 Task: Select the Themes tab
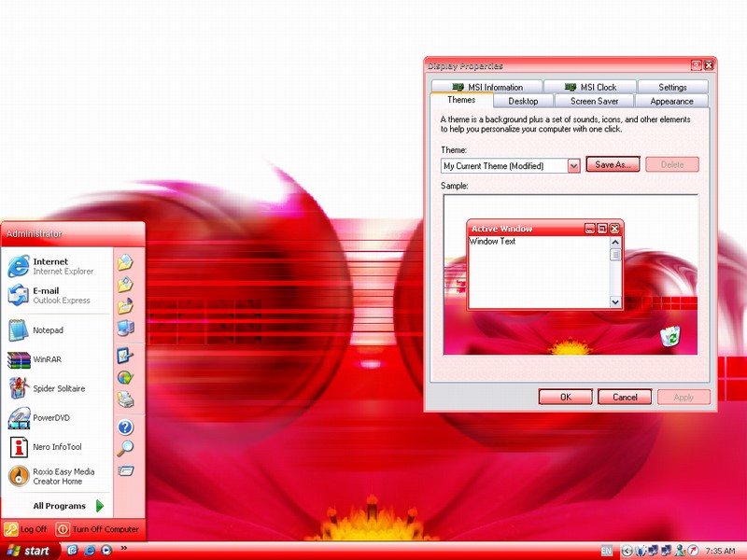[461, 100]
